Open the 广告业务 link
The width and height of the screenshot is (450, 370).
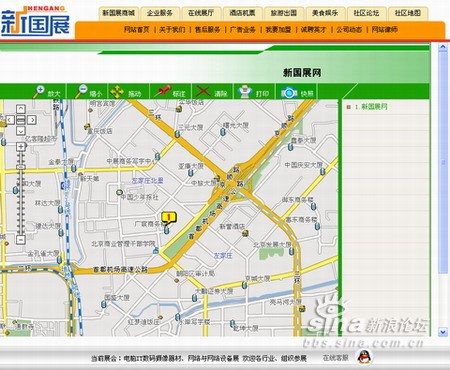point(243,30)
